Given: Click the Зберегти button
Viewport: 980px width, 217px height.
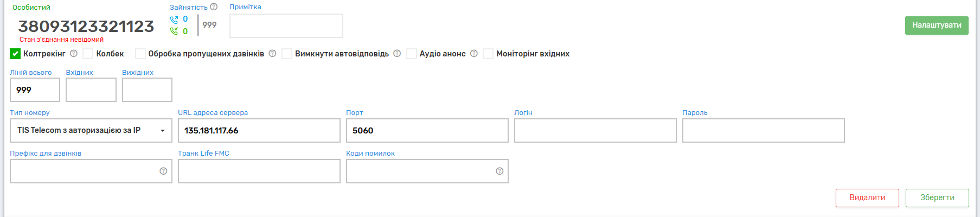Looking at the screenshot, I should click(x=937, y=198).
